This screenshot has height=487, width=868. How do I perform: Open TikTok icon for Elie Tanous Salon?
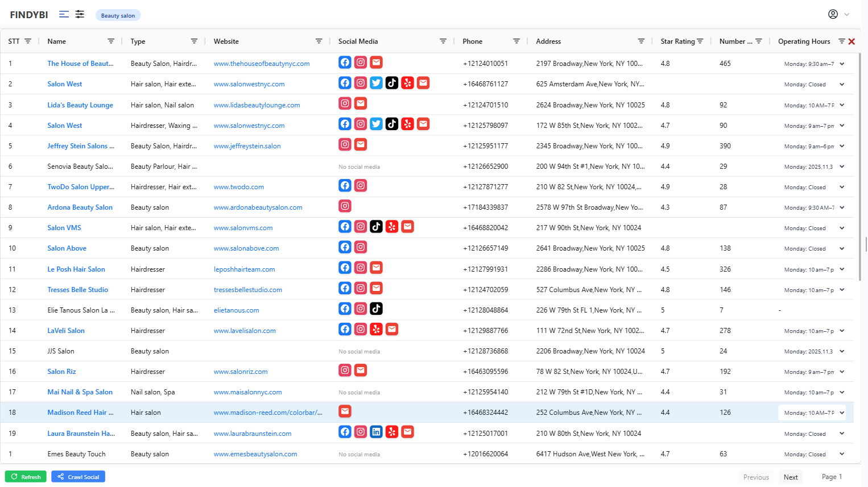[376, 309]
